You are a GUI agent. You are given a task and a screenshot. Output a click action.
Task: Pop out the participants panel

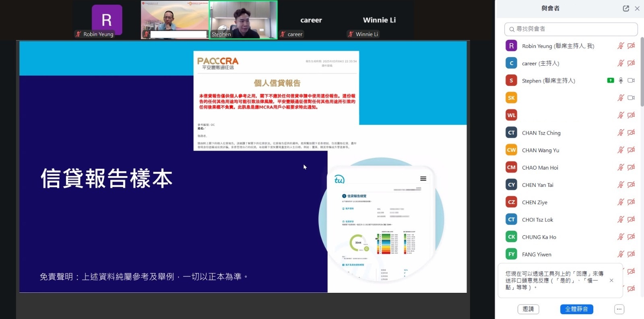tap(626, 8)
